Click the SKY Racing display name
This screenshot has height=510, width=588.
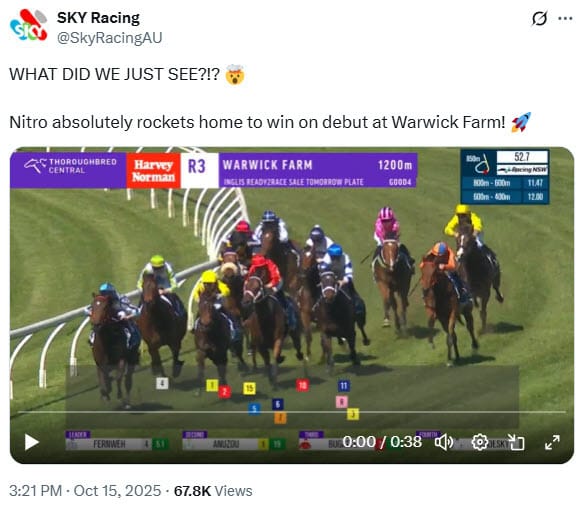click(98, 18)
